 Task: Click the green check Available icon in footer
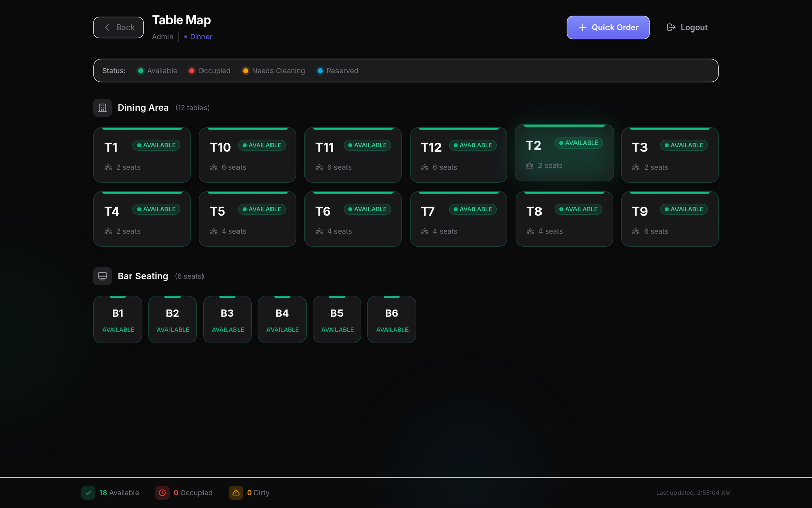(x=88, y=493)
